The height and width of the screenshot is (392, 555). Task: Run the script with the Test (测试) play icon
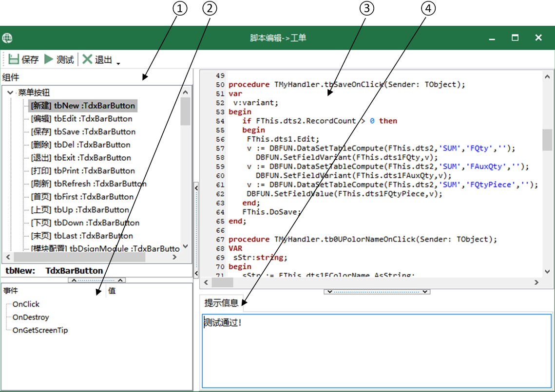pyautogui.click(x=49, y=59)
